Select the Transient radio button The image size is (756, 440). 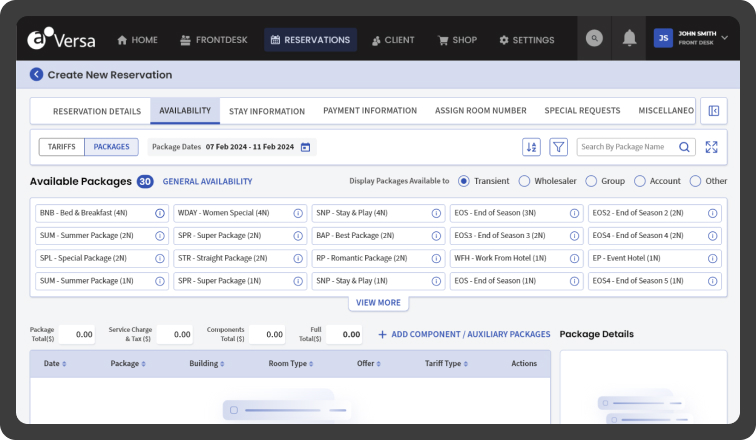coord(464,181)
